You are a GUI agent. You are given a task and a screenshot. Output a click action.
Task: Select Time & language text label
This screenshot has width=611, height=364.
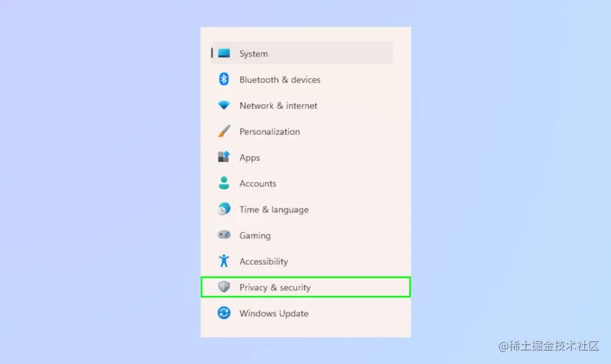tap(274, 210)
